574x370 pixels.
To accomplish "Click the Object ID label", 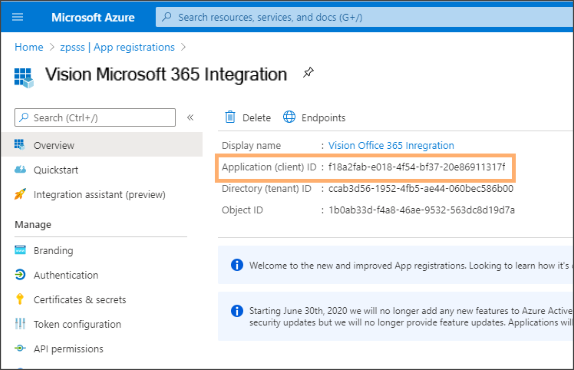I will [x=242, y=210].
